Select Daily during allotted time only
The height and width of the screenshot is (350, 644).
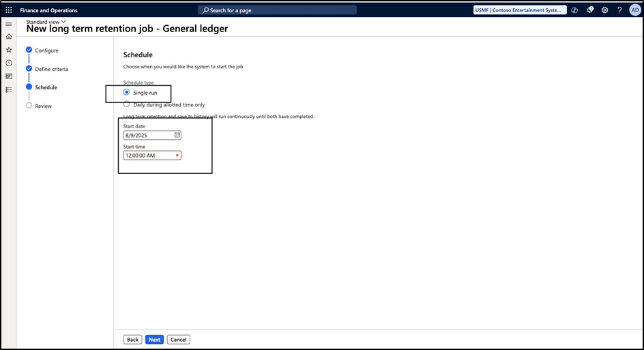coord(127,105)
